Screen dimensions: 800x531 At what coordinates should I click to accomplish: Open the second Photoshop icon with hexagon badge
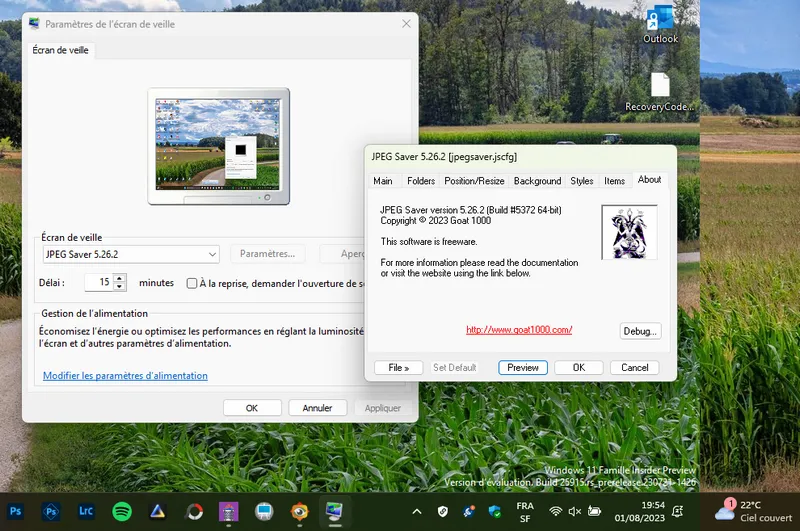click(51, 511)
